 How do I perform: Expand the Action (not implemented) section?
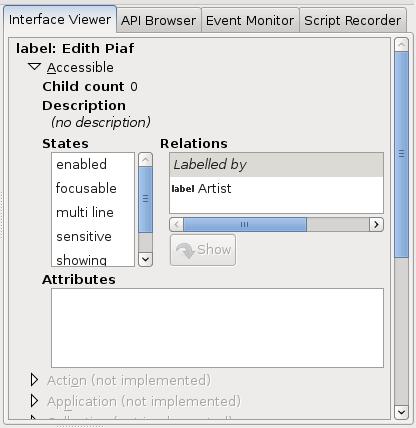point(34,380)
